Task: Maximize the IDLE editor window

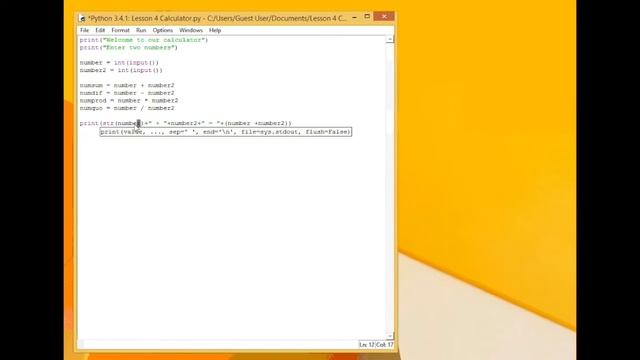Action: [367, 17]
